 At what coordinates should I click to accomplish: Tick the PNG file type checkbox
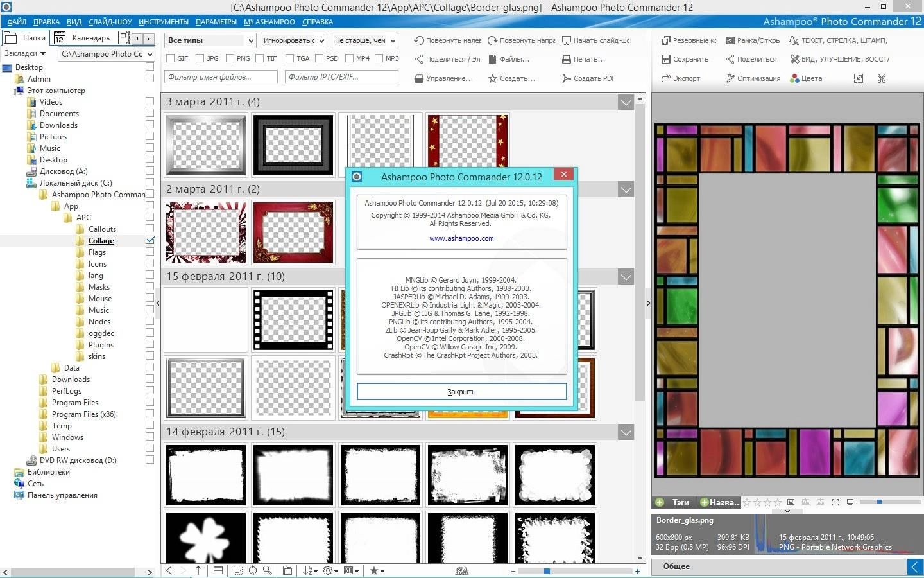coord(230,58)
